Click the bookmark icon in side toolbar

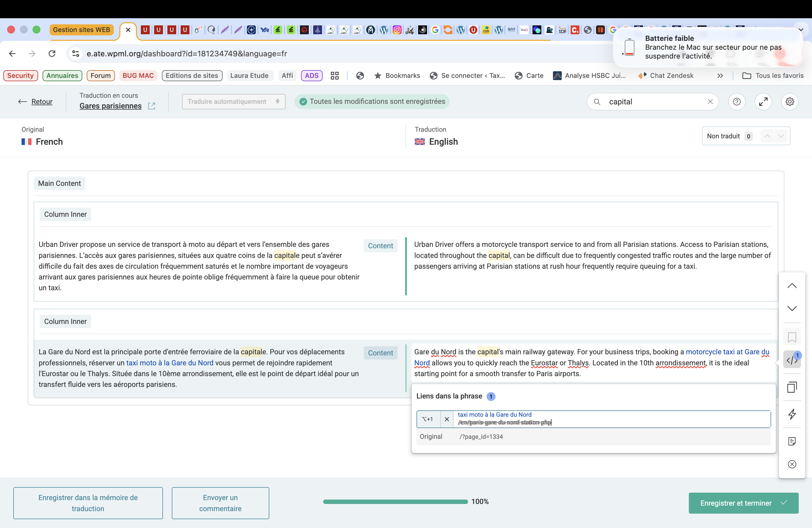[x=792, y=337]
